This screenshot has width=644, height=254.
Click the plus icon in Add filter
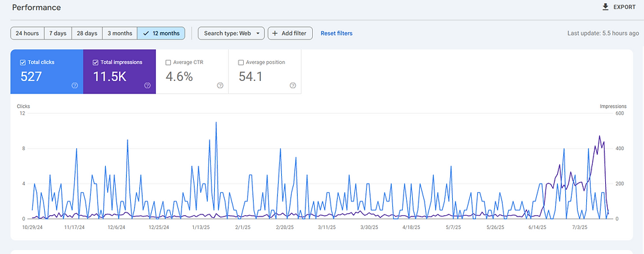coord(275,34)
